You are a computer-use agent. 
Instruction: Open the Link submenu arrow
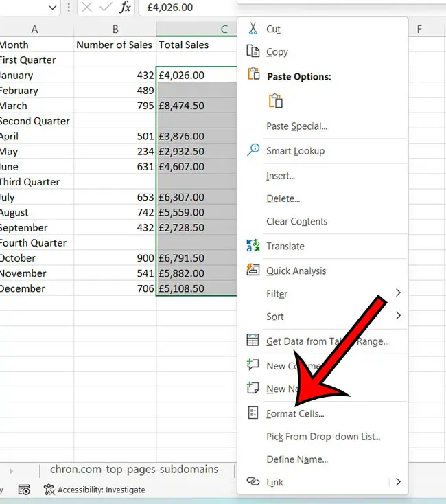coord(397,482)
